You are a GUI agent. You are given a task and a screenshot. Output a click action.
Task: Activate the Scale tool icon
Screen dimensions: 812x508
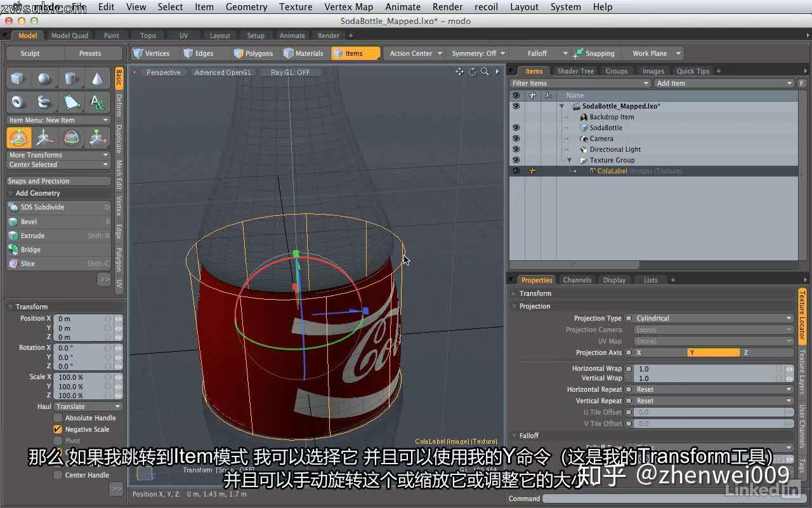tap(97, 138)
